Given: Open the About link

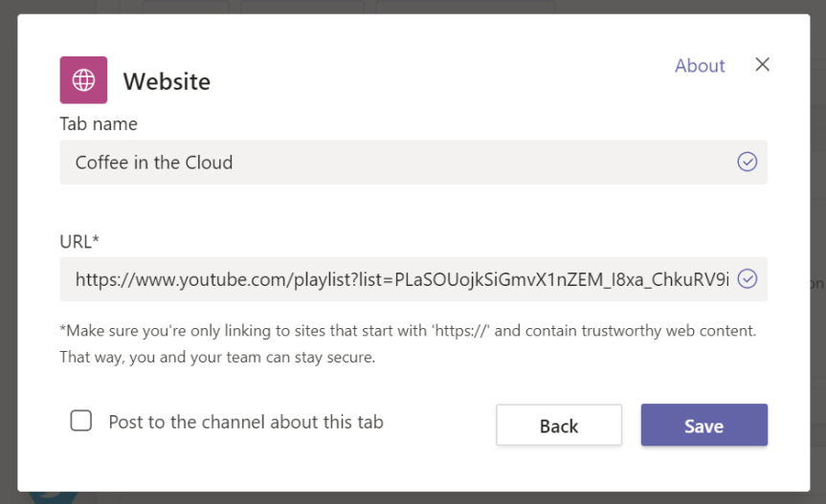Looking at the screenshot, I should click(x=700, y=66).
